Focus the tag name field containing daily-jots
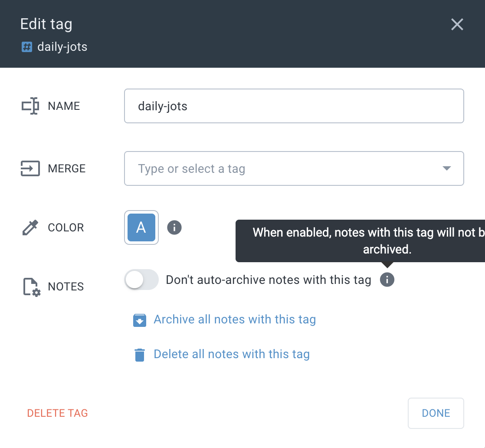The width and height of the screenshot is (485, 448). pos(294,106)
